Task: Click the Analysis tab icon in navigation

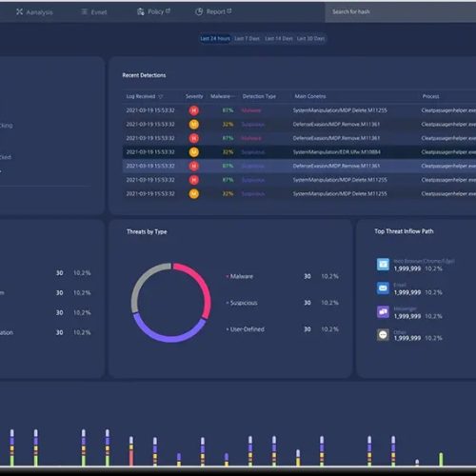Action: click(19, 11)
